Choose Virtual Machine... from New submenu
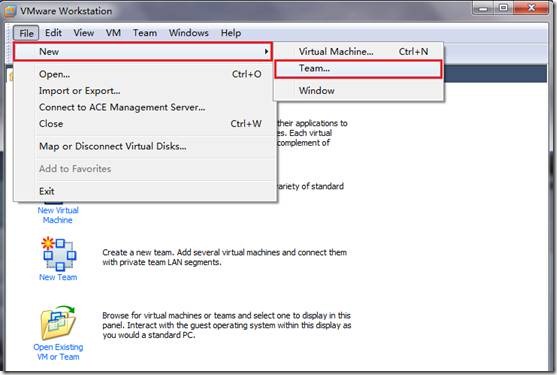 coord(359,51)
